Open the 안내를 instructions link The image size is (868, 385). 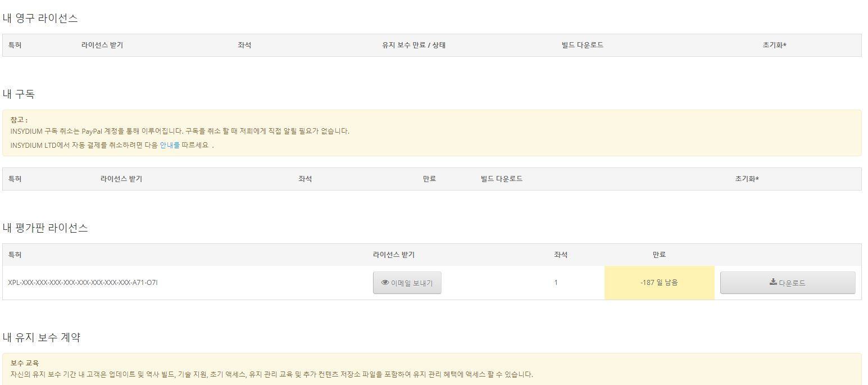pos(170,145)
